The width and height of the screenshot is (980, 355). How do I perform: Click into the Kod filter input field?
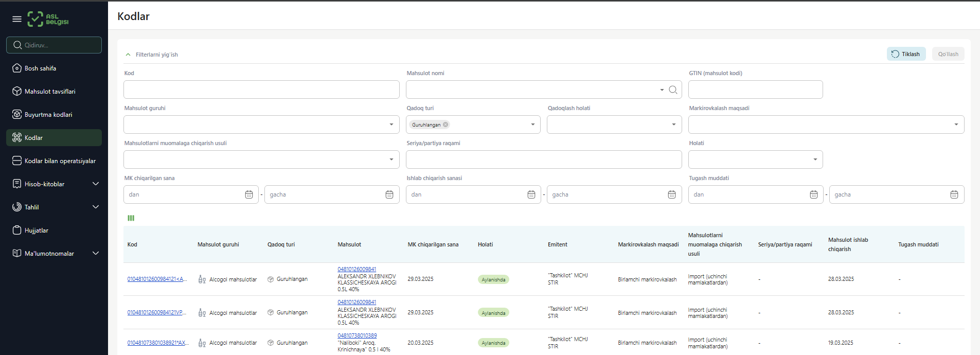261,90
